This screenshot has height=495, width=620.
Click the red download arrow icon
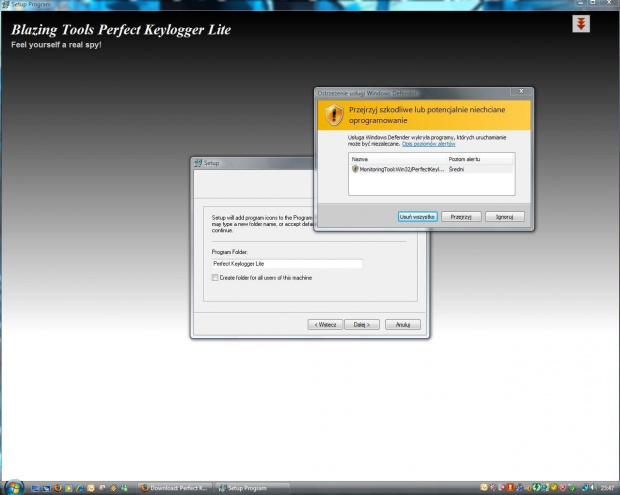coord(581,24)
